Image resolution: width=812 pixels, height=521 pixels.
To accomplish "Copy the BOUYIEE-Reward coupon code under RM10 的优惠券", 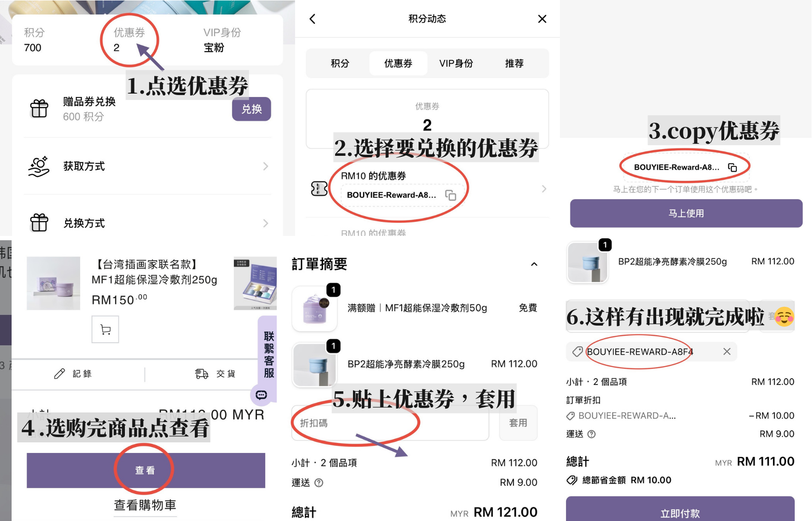I will pyautogui.click(x=450, y=195).
